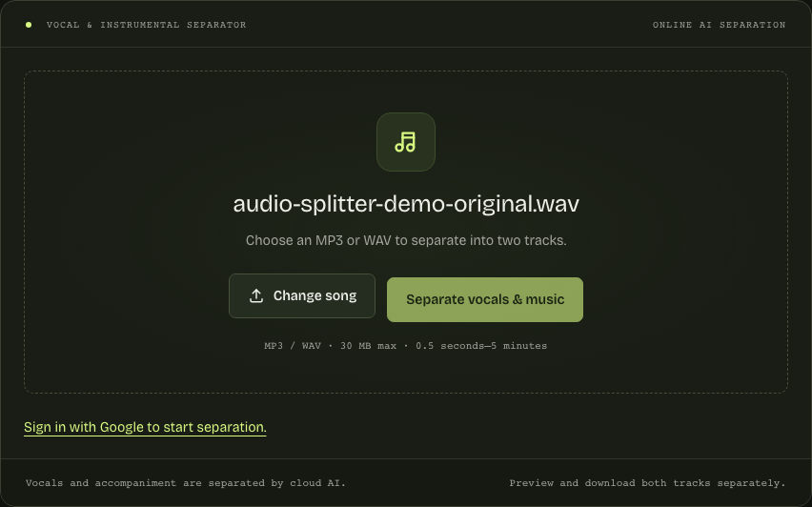The width and height of the screenshot is (812, 507).
Task: Click the Change song button
Action: pyautogui.click(x=302, y=295)
